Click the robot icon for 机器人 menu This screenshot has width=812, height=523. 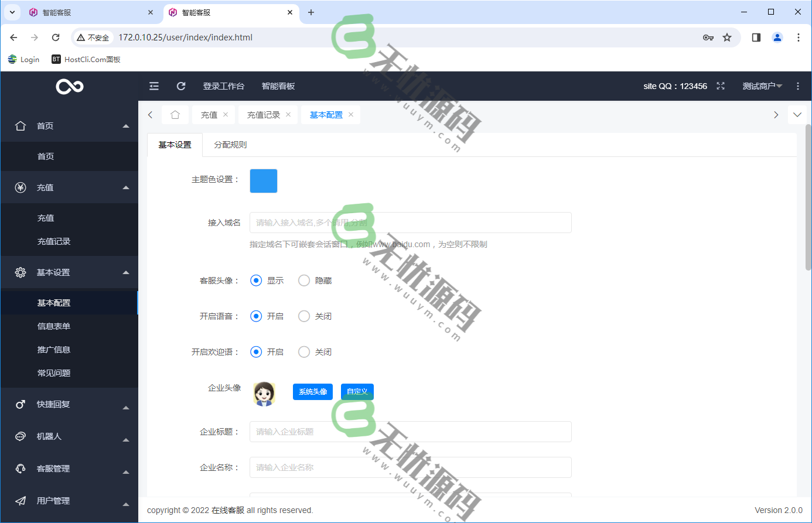click(x=21, y=436)
